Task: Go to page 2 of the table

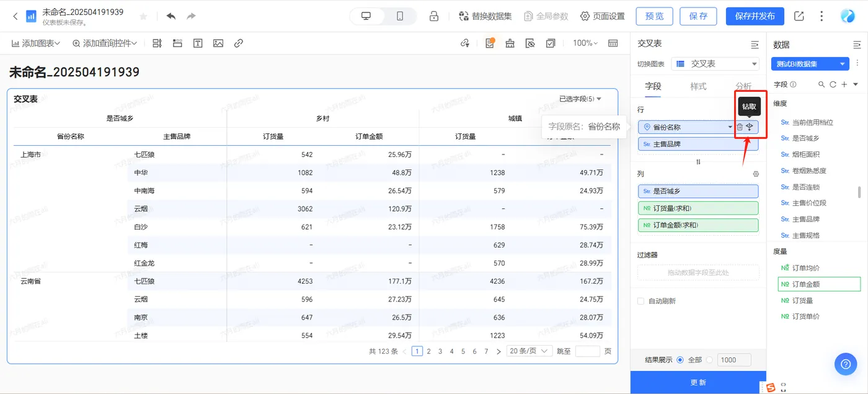Action: point(428,351)
